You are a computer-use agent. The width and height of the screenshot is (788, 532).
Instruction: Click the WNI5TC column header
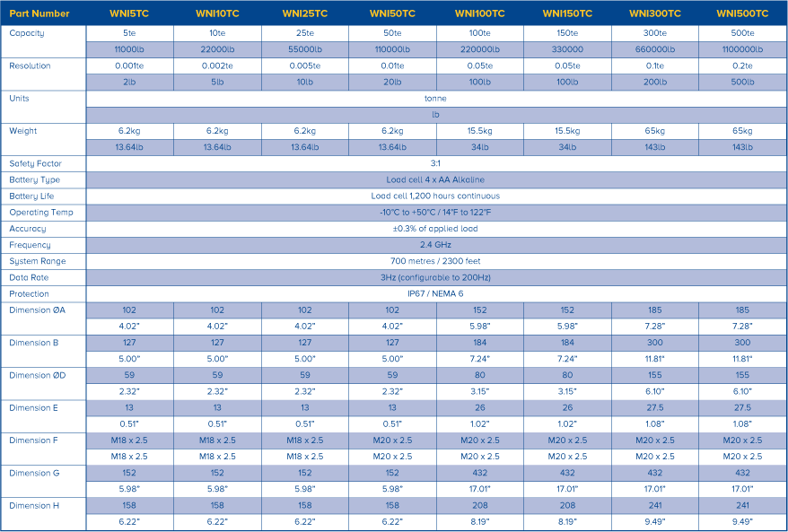coord(129,13)
